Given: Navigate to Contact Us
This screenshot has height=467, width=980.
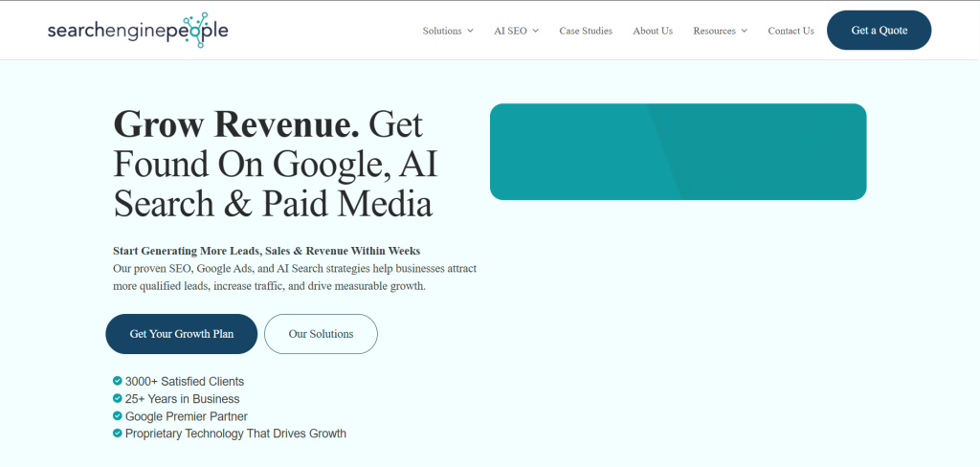Looking at the screenshot, I should [791, 31].
